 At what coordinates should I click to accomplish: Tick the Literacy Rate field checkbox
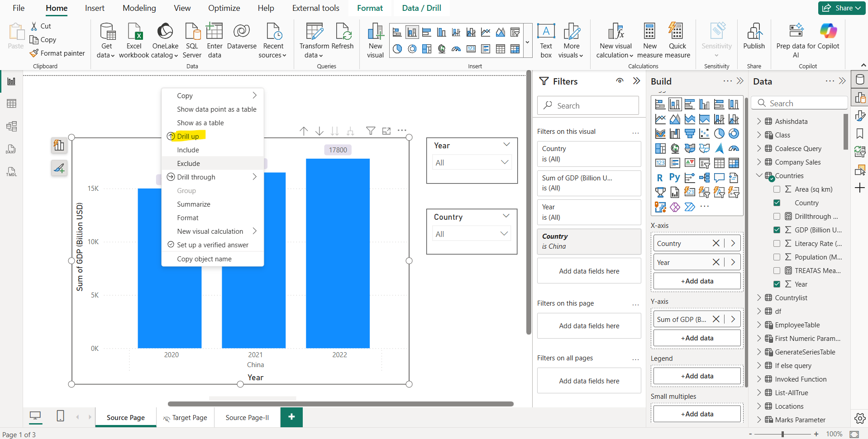pyautogui.click(x=777, y=244)
